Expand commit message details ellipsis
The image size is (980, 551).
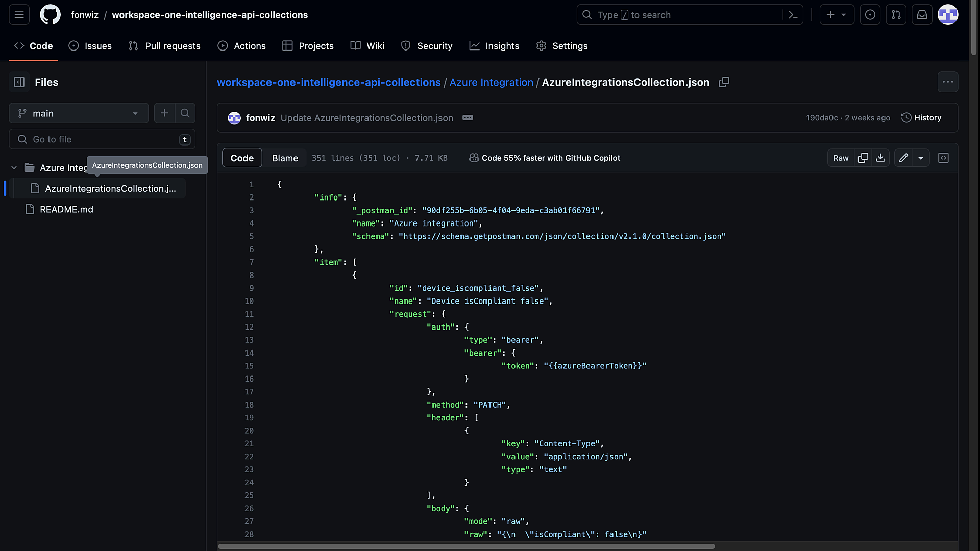point(468,118)
